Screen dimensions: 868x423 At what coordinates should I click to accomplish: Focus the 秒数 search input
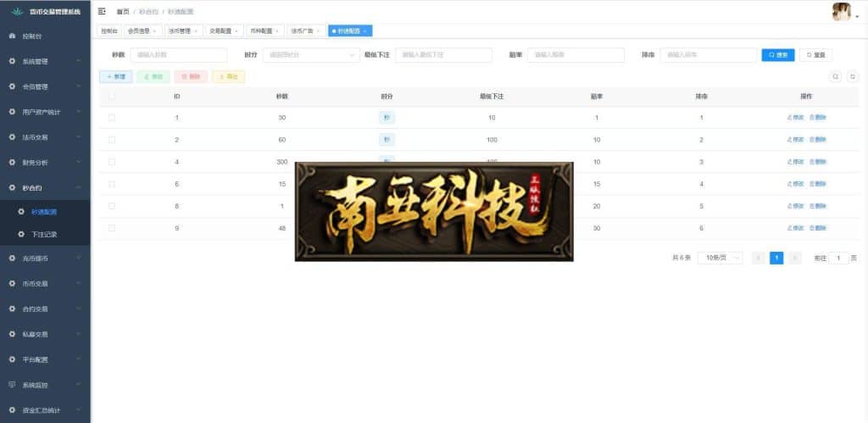pos(179,55)
